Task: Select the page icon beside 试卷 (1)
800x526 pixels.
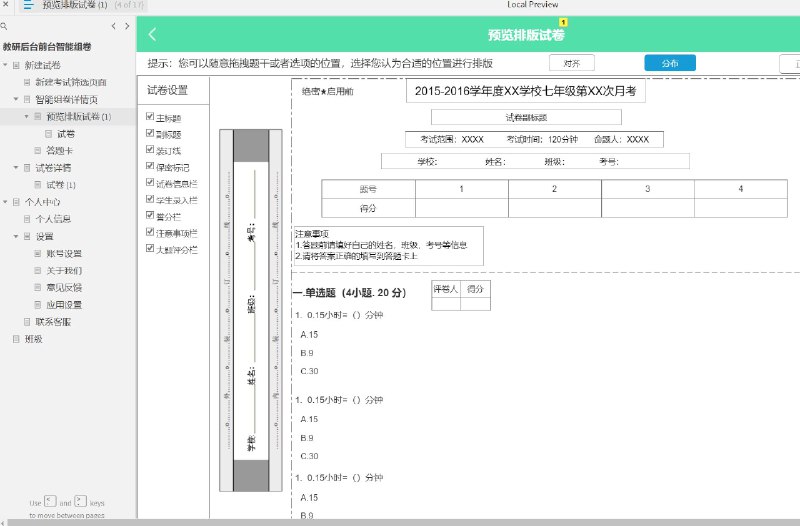Action: [38, 185]
